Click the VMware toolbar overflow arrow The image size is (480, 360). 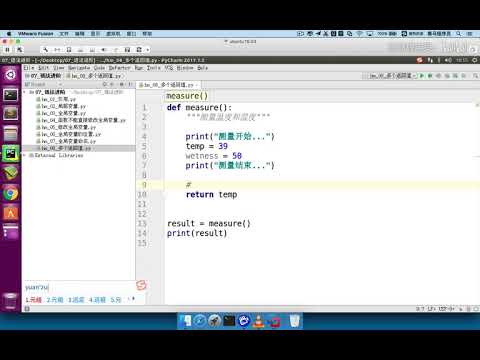147,50
